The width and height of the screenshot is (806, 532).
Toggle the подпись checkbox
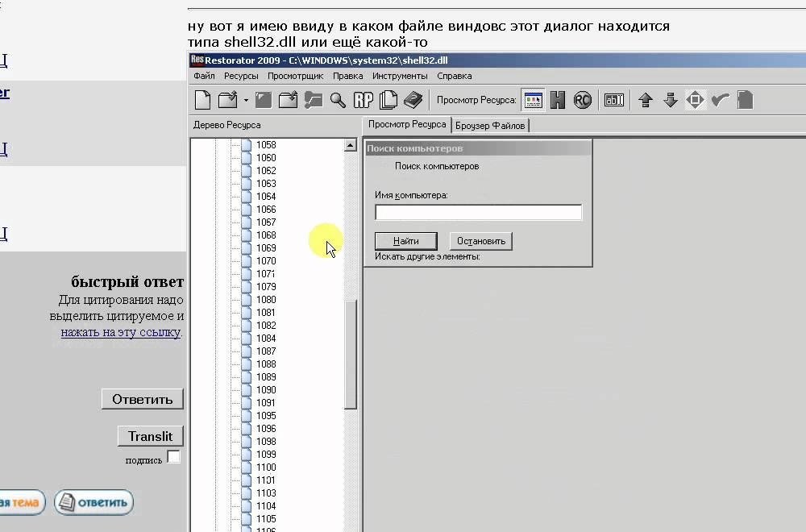click(x=174, y=457)
